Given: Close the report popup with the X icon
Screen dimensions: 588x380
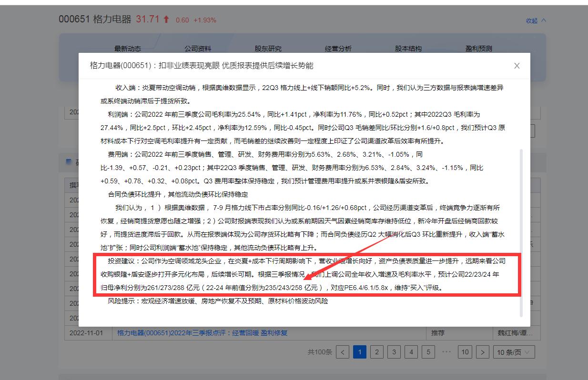Looking at the screenshot, I should coord(517,66).
